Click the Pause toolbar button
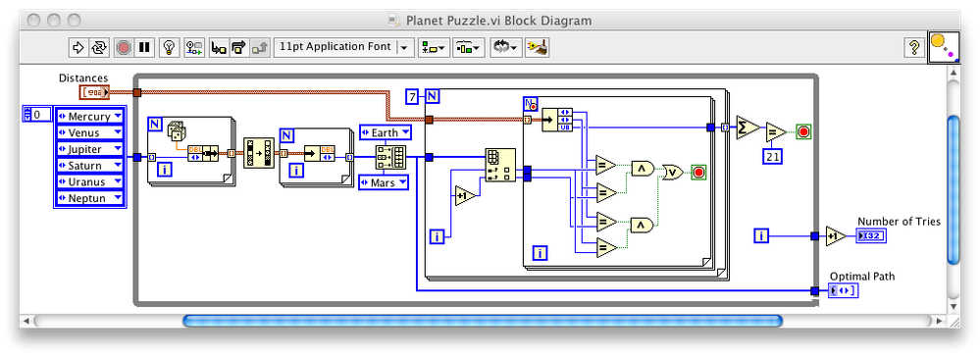980x357 pixels. coord(145,47)
